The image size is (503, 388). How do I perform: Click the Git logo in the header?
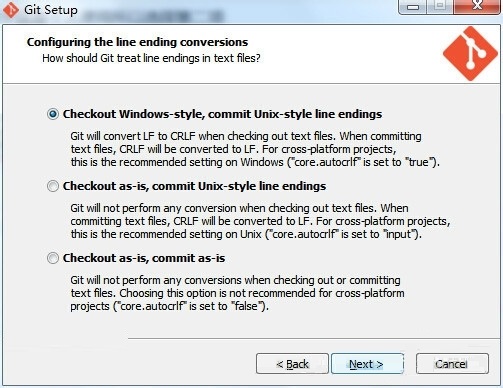470,54
